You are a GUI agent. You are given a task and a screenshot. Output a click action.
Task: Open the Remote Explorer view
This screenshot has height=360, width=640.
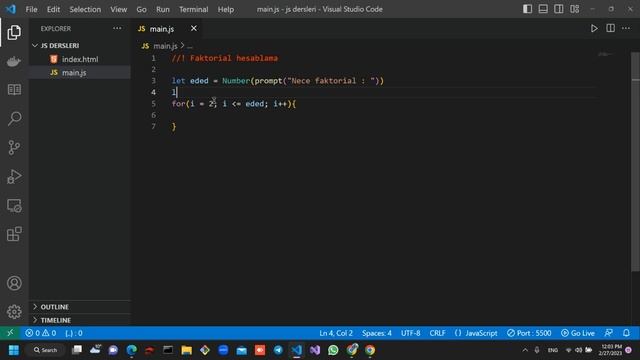click(x=14, y=205)
